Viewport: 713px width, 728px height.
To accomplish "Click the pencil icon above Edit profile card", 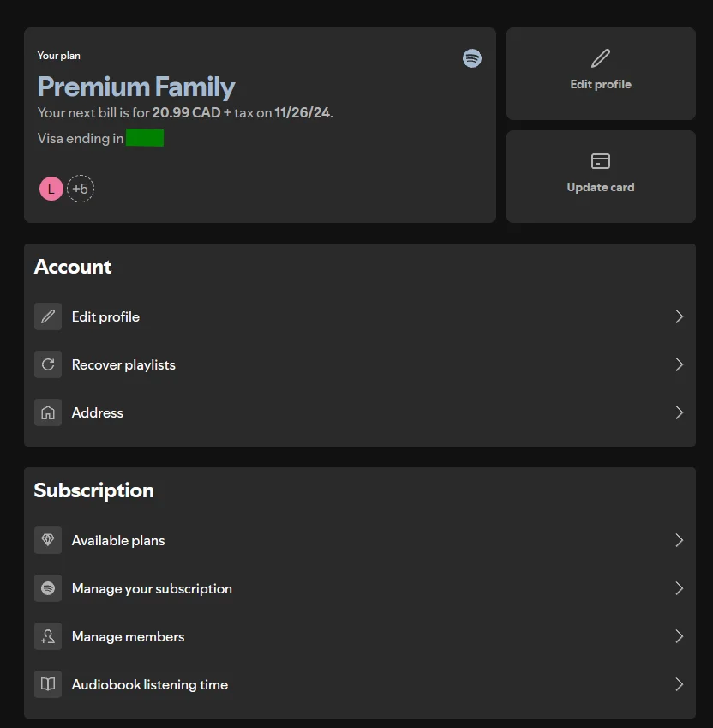I will (600, 58).
